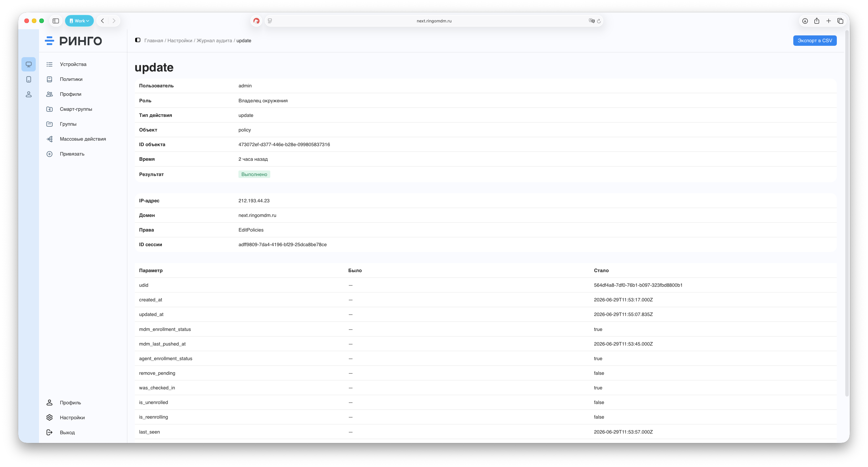
Task: Open the Устройства devices list icon
Action: [x=49, y=64]
